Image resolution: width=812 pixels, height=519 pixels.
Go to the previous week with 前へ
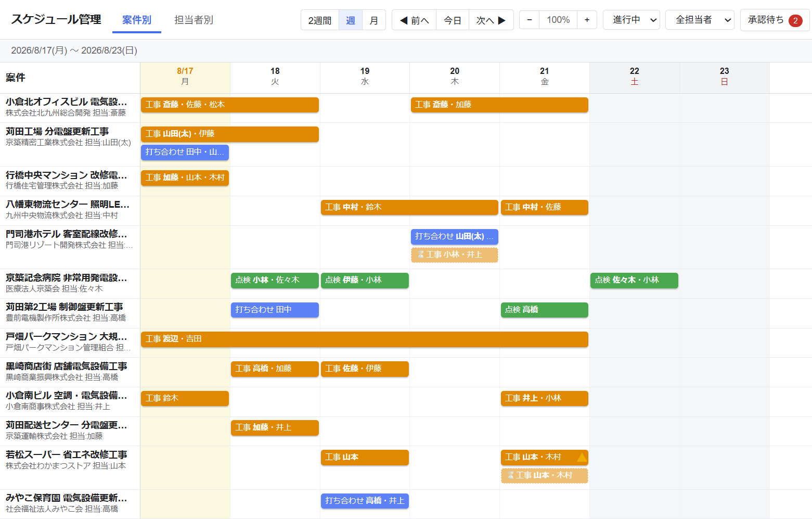click(414, 20)
